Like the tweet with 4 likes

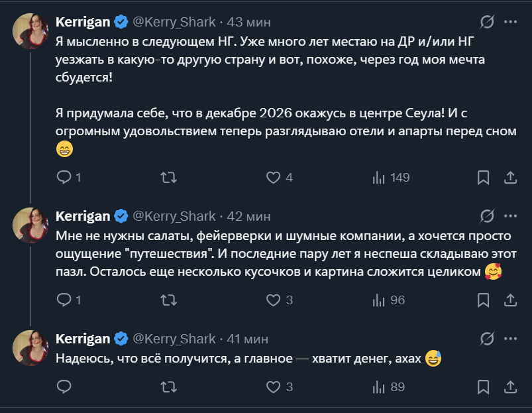pos(274,178)
